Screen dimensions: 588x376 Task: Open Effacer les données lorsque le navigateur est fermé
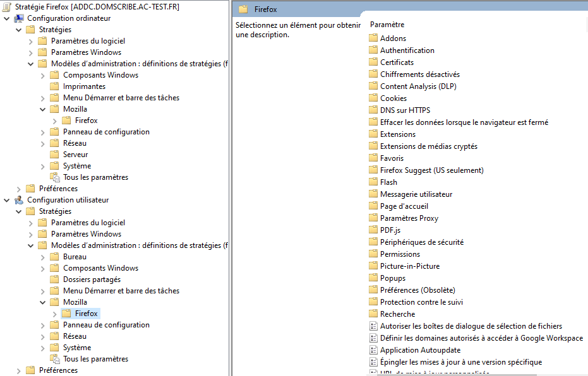[x=464, y=122]
